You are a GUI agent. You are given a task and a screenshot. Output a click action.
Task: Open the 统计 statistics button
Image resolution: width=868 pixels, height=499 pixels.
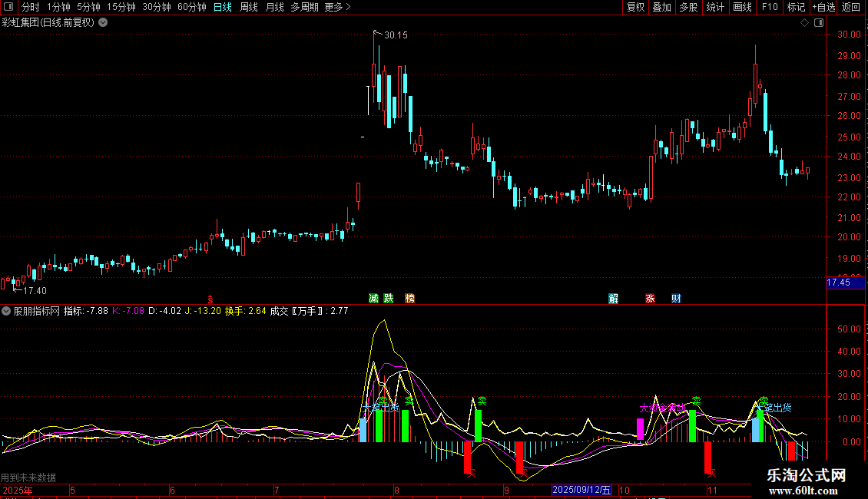point(714,7)
